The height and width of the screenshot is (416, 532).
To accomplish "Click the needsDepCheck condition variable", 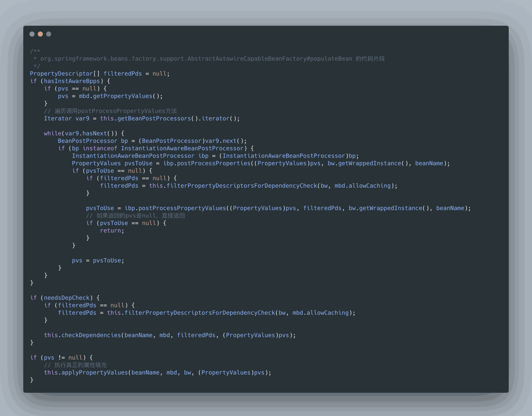I will coord(66,298).
